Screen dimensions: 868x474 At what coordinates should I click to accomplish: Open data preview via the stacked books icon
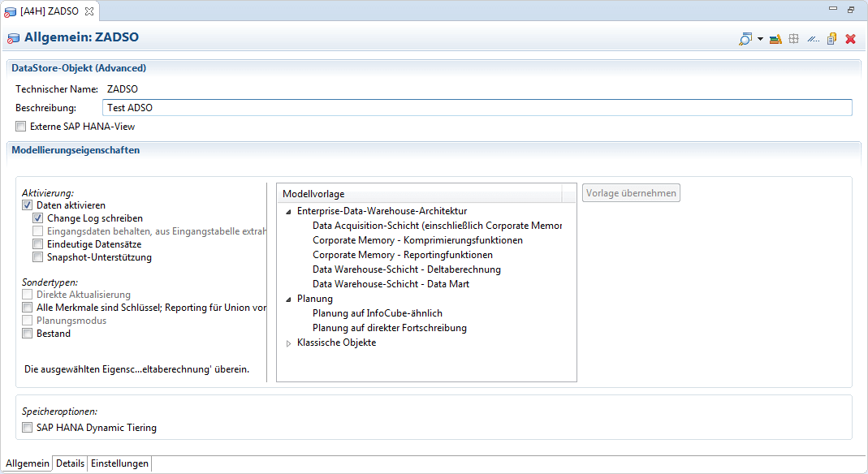point(775,38)
